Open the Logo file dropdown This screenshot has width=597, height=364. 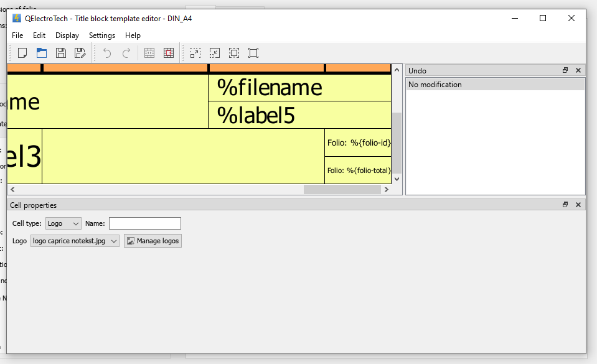(x=75, y=241)
